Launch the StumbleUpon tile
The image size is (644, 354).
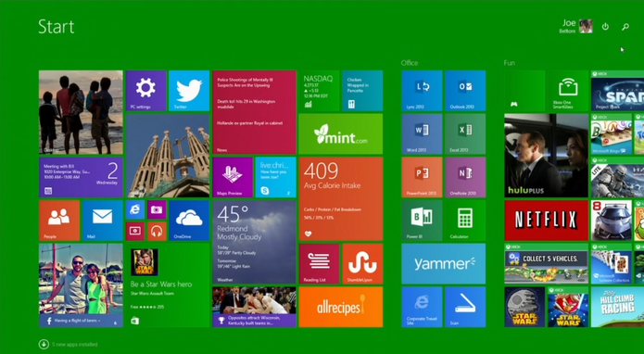click(x=362, y=264)
